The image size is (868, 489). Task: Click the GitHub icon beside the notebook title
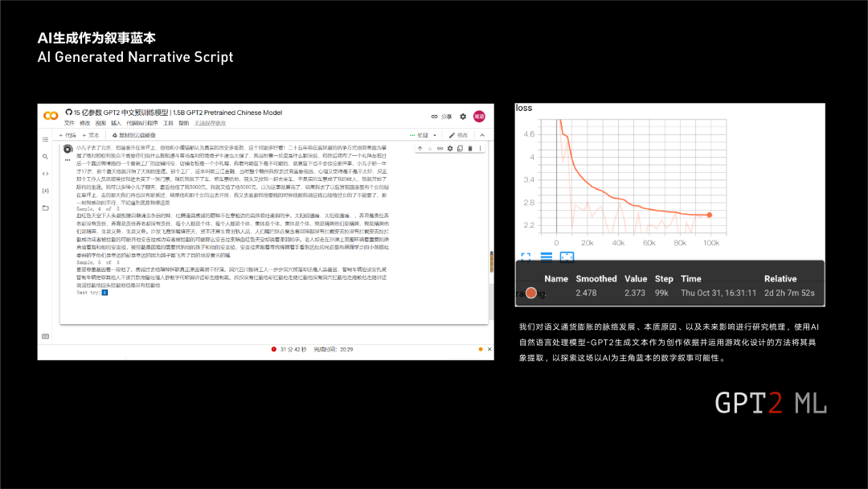[x=68, y=113]
